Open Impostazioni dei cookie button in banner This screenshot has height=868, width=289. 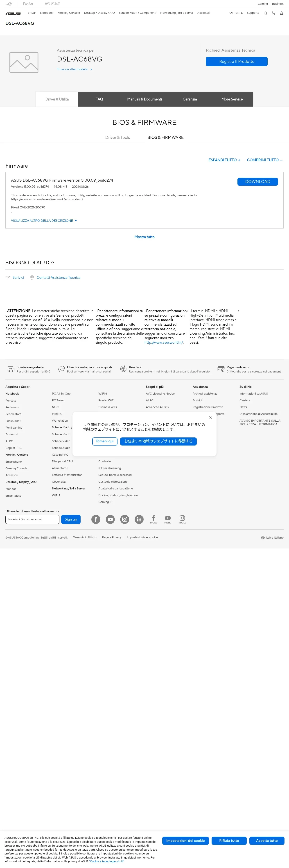[185, 841]
